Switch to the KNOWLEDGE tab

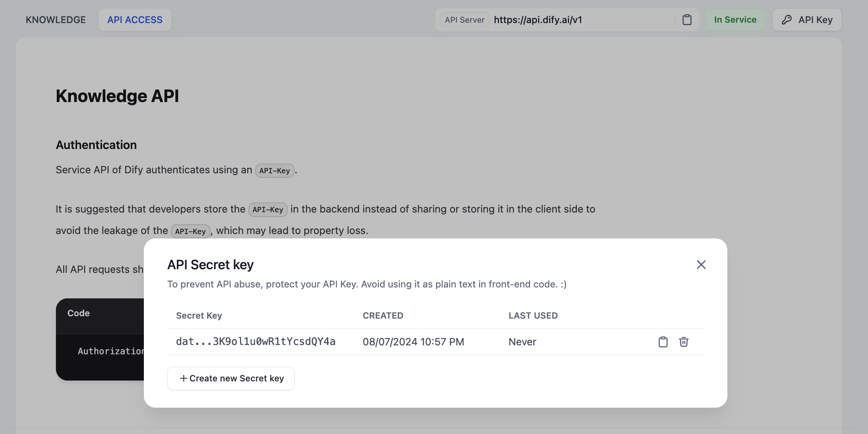pyautogui.click(x=56, y=20)
